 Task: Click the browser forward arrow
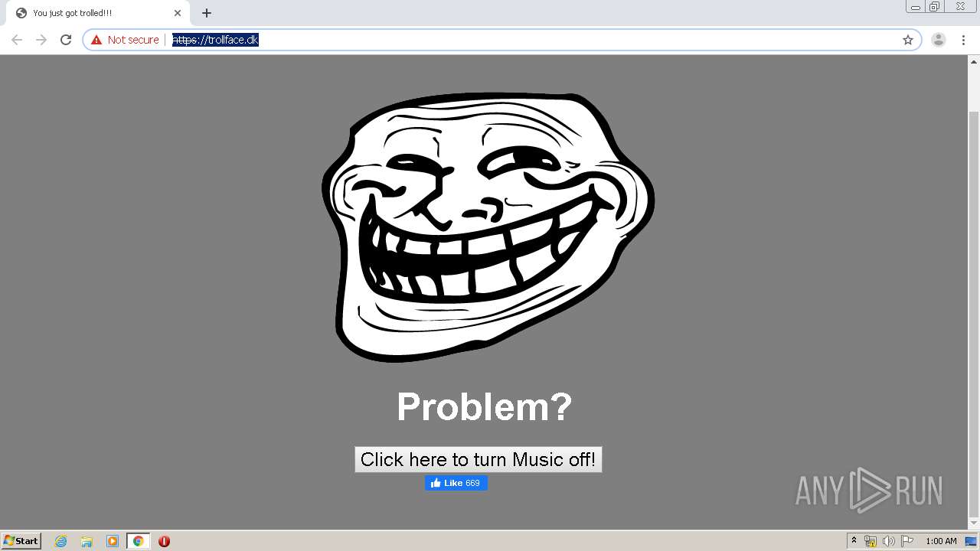click(x=41, y=40)
